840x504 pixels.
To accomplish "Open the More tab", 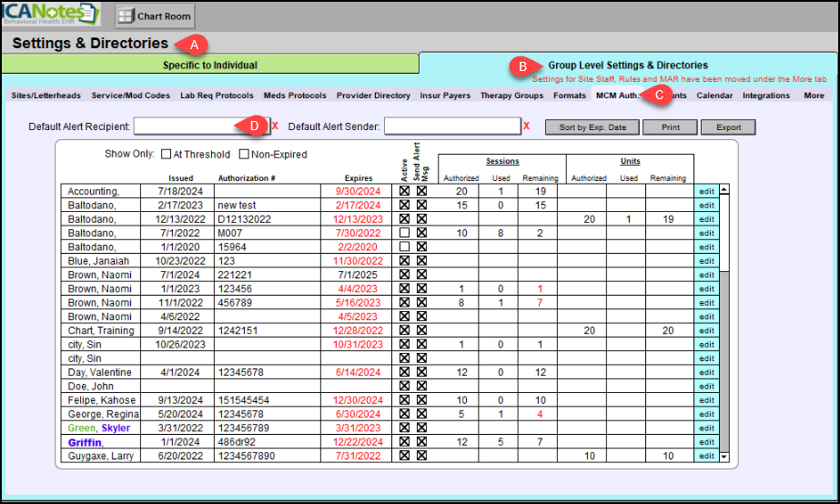I will coord(814,96).
